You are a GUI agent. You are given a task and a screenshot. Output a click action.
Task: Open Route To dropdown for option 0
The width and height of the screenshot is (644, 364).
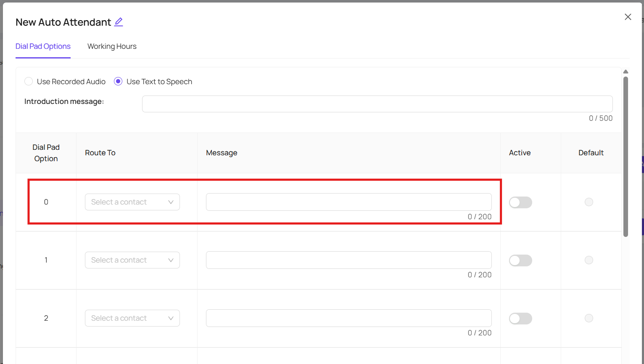pyautogui.click(x=132, y=202)
